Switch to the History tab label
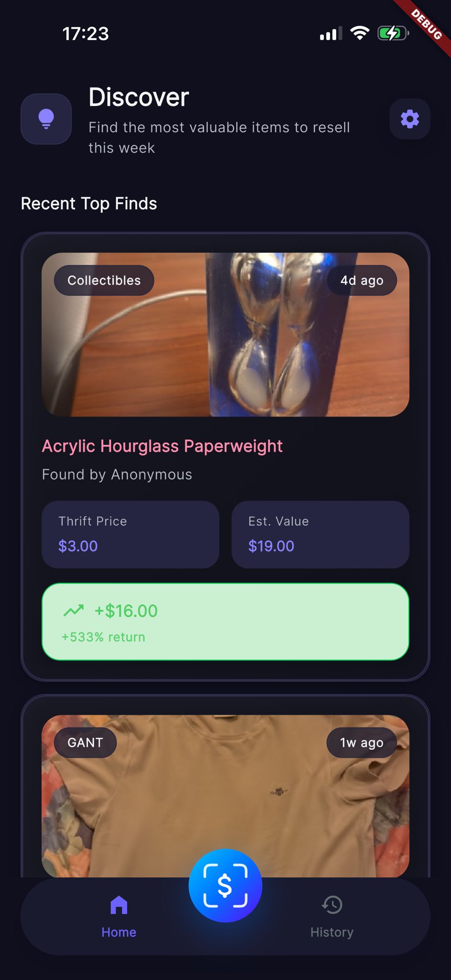 [332, 932]
